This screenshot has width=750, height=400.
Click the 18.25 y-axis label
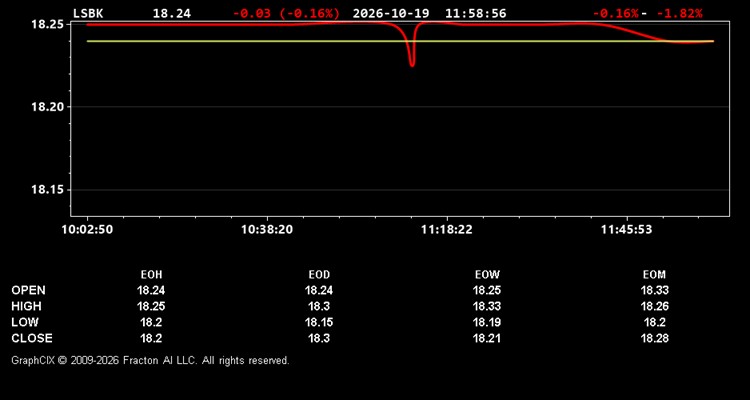point(48,24)
